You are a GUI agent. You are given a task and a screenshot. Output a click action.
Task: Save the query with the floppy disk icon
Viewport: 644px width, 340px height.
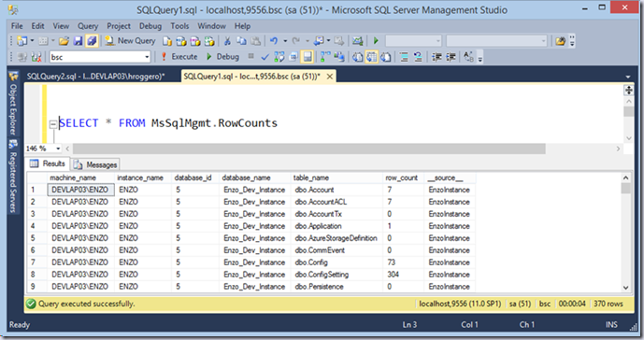click(78, 41)
